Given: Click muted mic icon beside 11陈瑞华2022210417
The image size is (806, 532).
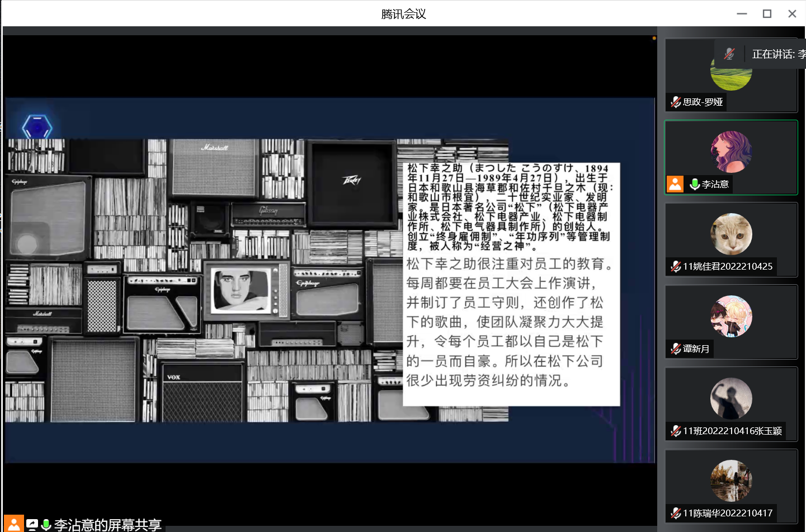Looking at the screenshot, I should point(676,513).
